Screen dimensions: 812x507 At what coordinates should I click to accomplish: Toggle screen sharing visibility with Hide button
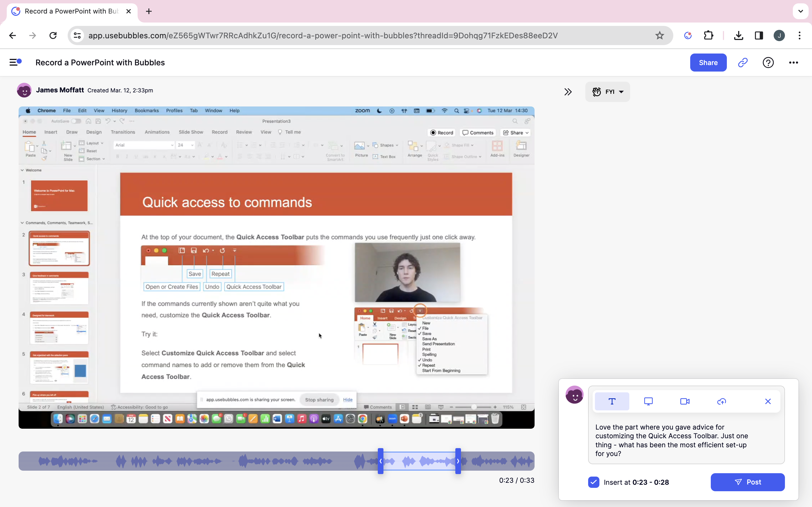click(x=348, y=399)
